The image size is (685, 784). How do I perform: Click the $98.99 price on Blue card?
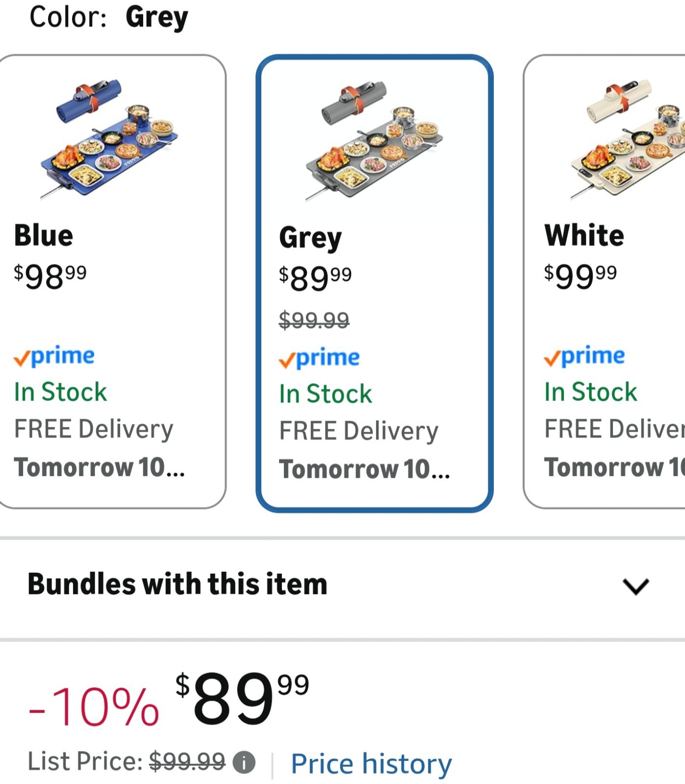(50, 276)
